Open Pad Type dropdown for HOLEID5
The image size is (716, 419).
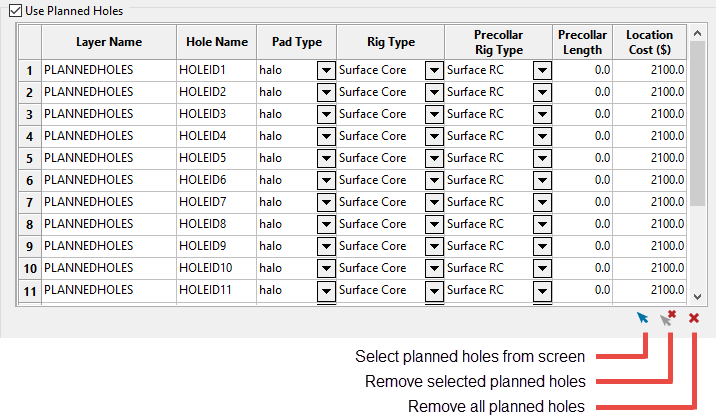tap(326, 158)
